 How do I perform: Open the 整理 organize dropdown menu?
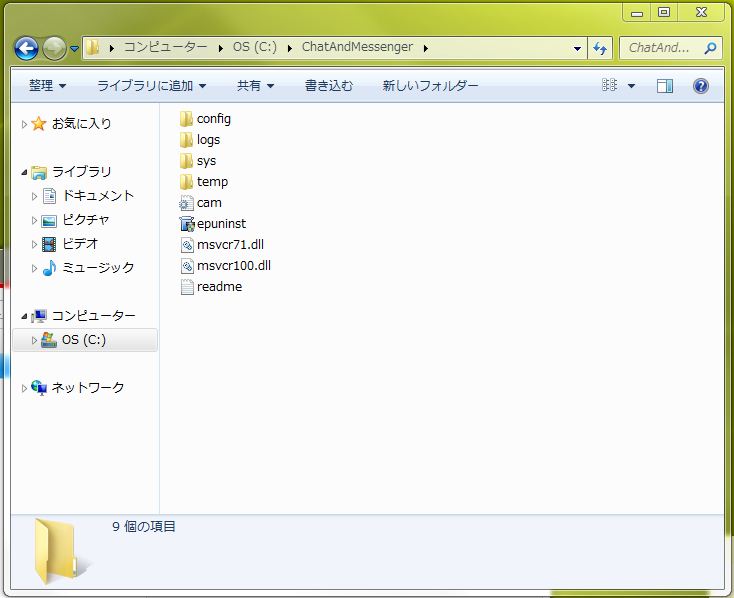coord(47,86)
